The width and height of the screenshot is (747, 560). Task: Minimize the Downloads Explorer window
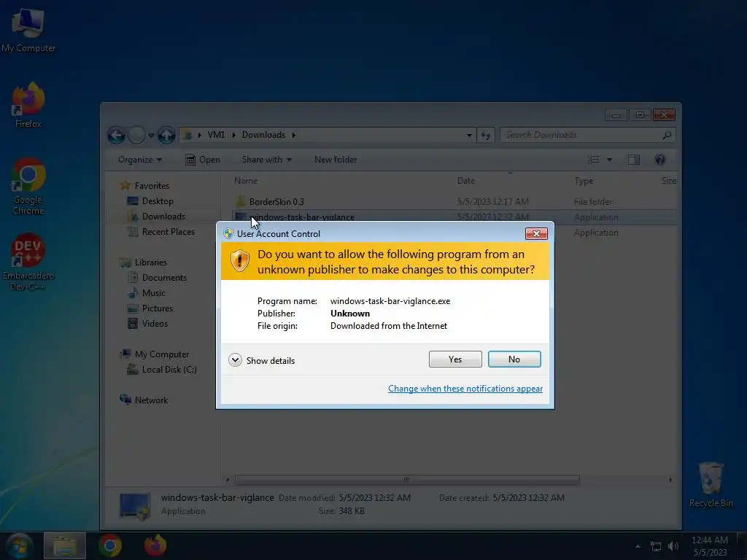pos(616,114)
